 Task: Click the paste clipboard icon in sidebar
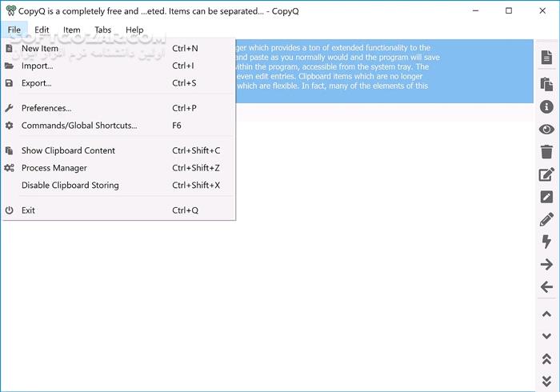pyautogui.click(x=546, y=84)
